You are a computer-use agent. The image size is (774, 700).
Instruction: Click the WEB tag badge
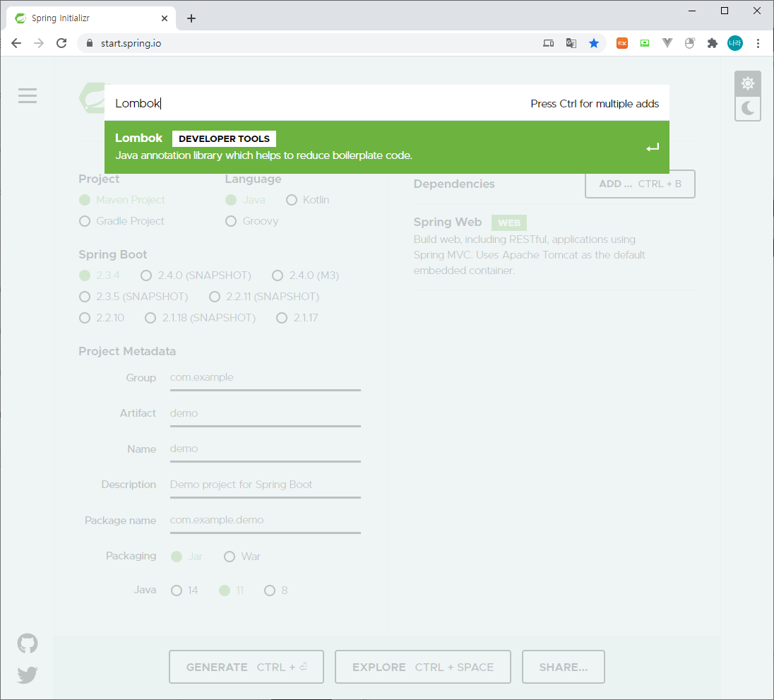click(509, 223)
